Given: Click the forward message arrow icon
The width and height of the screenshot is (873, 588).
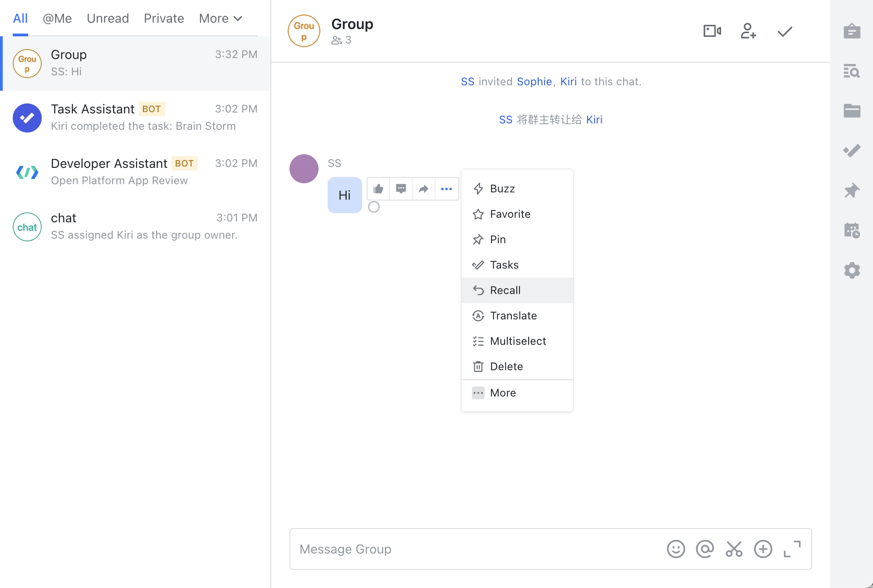Looking at the screenshot, I should point(423,189).
